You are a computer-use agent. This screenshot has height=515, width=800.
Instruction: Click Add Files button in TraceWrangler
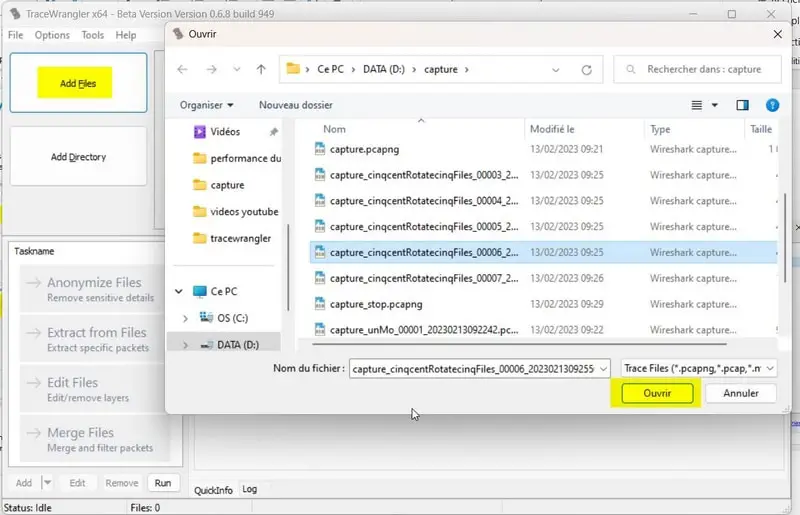(78, 83)
